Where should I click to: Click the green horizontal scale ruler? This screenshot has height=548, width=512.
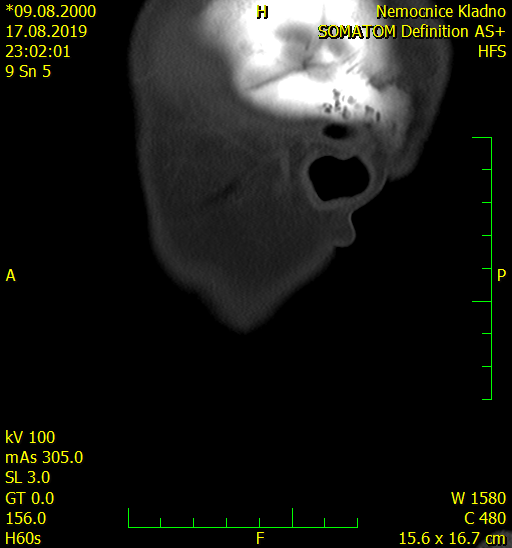[243, 518]
